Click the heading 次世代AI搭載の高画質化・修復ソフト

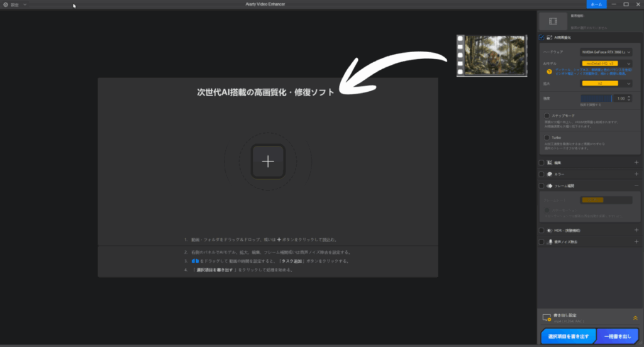265,92
